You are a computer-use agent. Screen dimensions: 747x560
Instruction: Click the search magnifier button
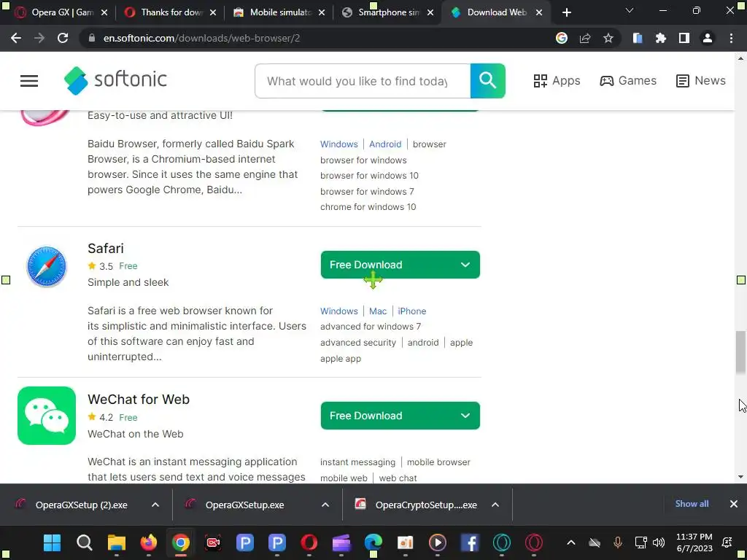click(487, 81)
